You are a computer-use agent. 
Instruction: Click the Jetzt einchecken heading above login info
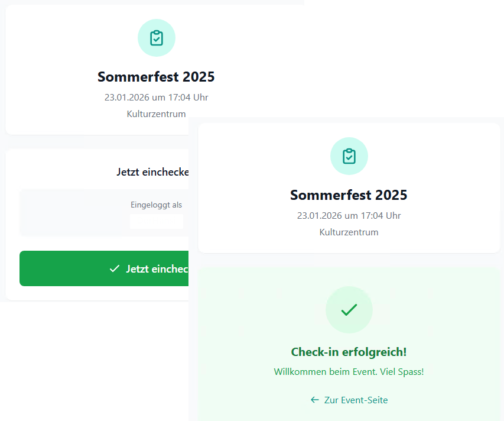coord(152,173)
